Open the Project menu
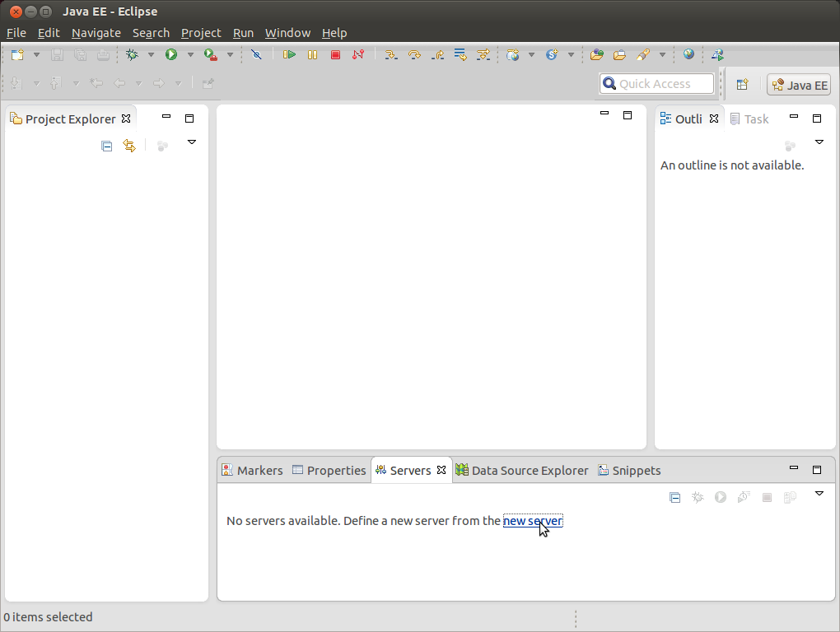 (201, 33)
